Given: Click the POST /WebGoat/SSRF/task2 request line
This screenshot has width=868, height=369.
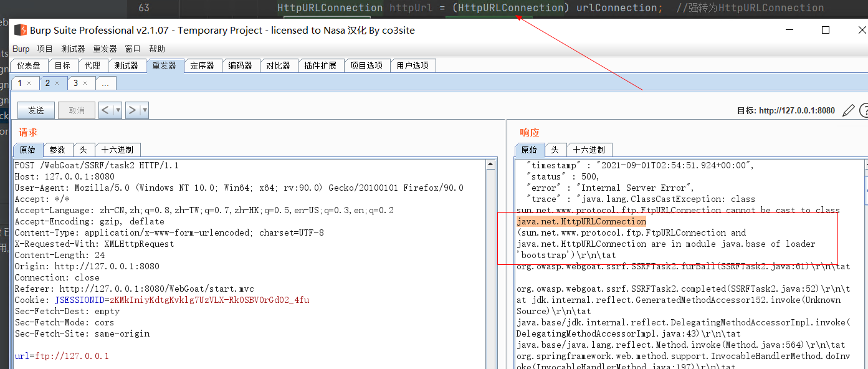Looking at the screenshot, I should (x=97, y=165).
